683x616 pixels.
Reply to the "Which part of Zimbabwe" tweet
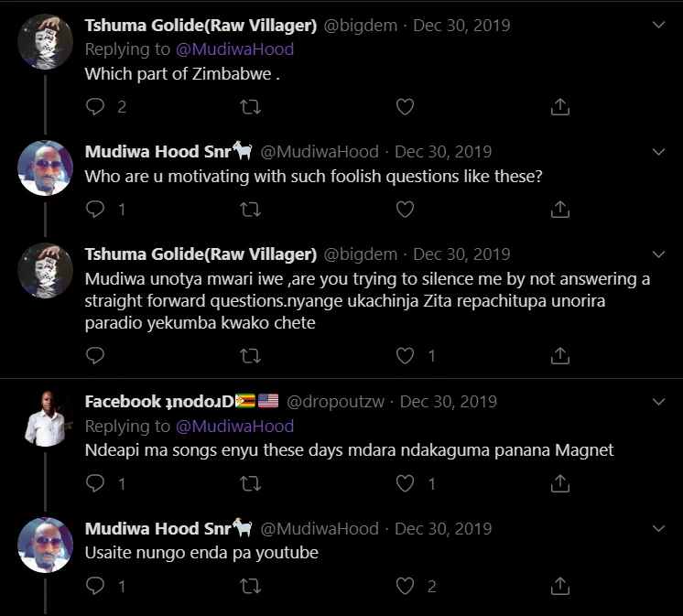point(95,107)
